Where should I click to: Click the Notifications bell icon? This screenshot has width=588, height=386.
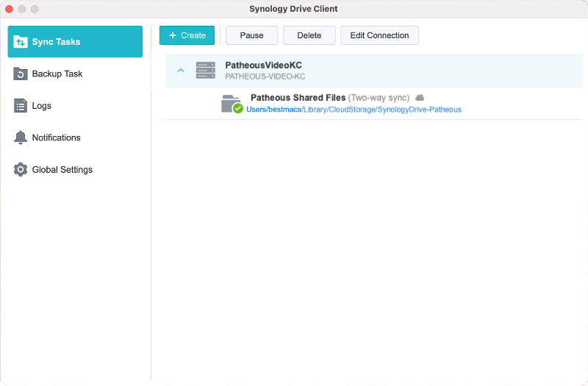tap(21, 137)
